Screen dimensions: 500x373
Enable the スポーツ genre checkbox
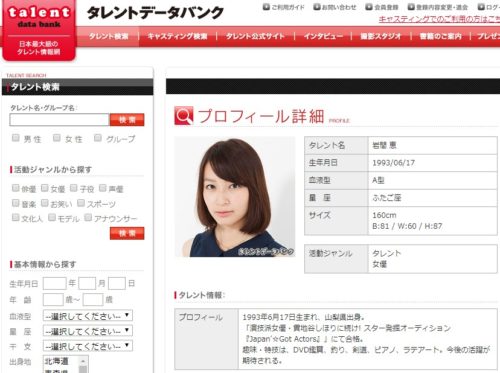pos(81,203)
